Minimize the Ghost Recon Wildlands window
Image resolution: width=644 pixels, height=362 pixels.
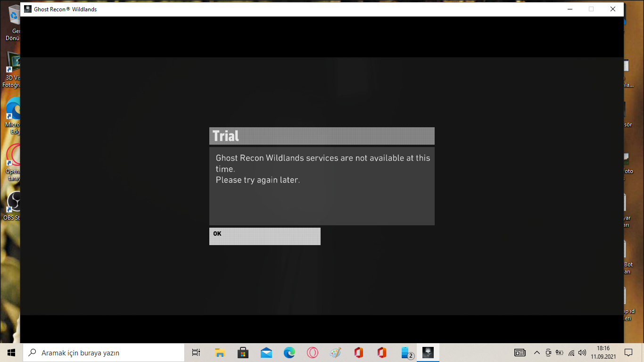569,9
